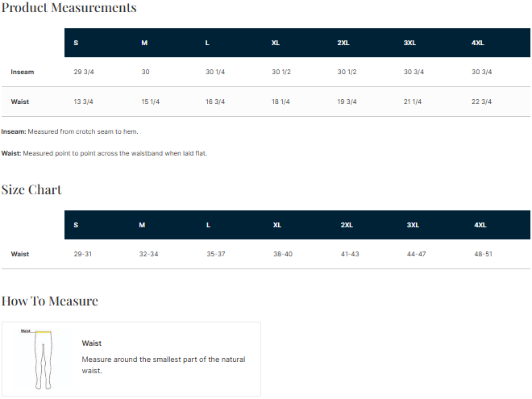Select the 4XL column header in Product Measurements
The image size is (532, 399).
click(x=477, y=43)
